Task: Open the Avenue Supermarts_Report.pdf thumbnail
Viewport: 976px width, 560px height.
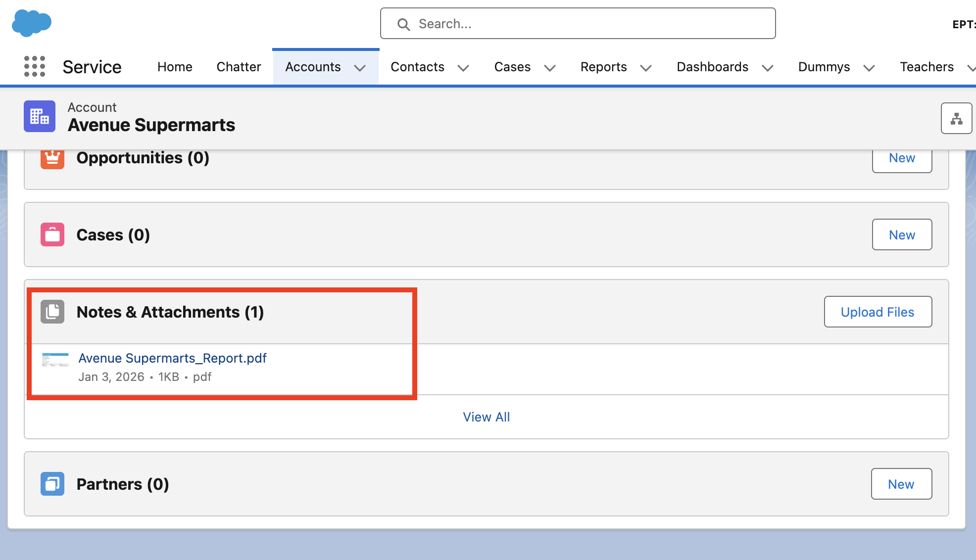Action: (x=55, y=360)
